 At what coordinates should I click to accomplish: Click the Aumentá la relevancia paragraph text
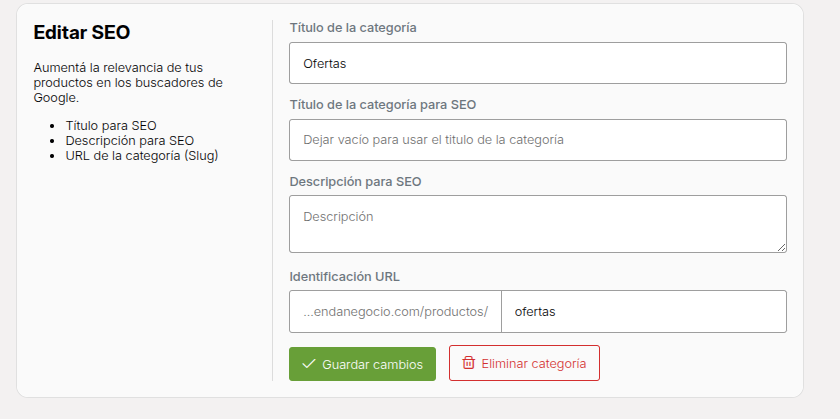point(128,83)
